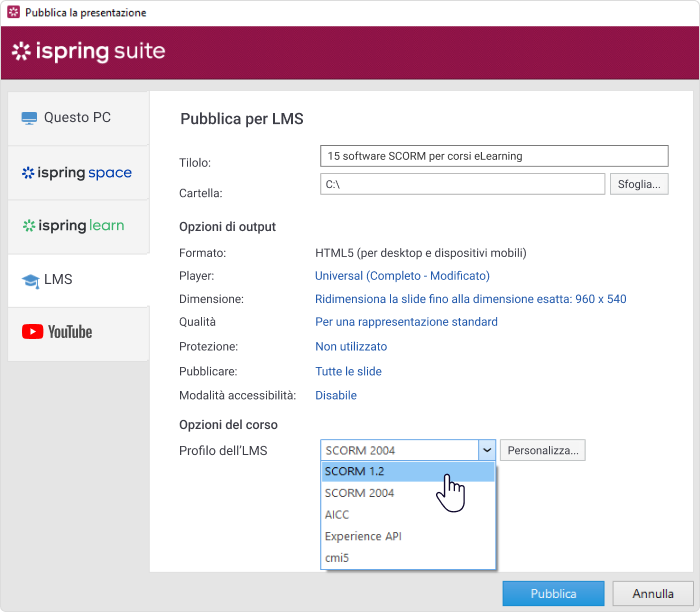Select the LMS tab label
Image resolution: width=700 pixels, height=612 pixels.
(58, 279)
